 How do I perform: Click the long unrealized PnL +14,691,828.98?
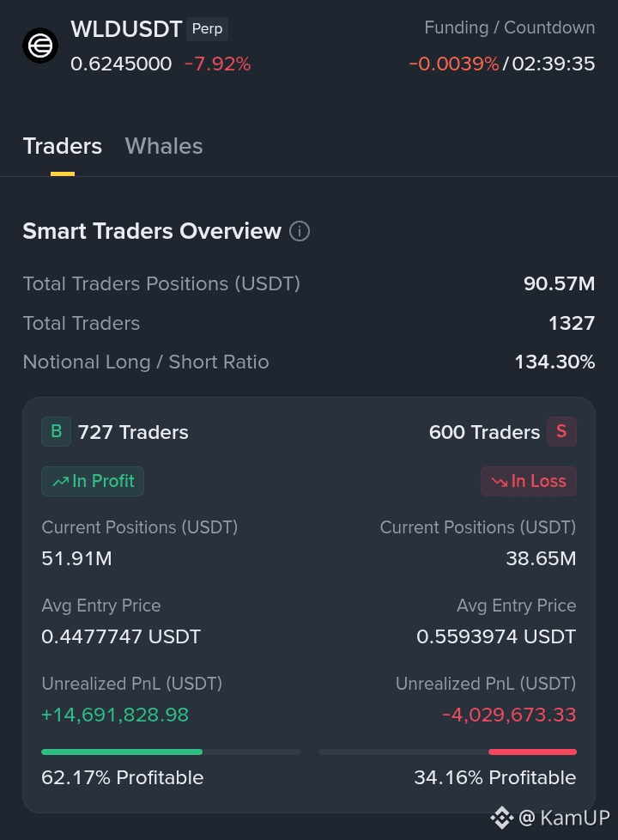[115, 715]
